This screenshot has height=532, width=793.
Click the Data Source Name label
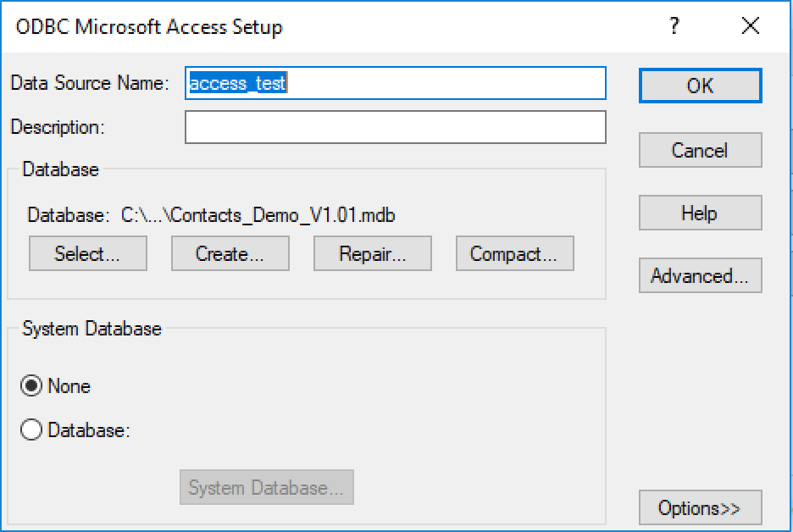90,83
